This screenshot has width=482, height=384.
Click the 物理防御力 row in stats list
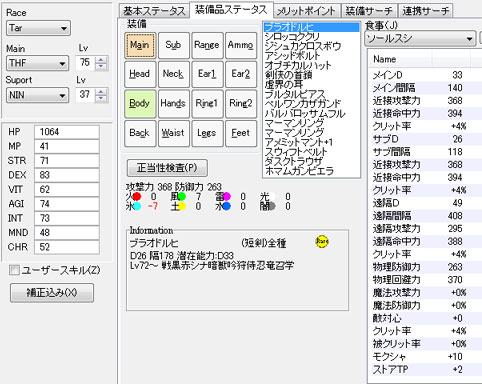click(425, 267)
